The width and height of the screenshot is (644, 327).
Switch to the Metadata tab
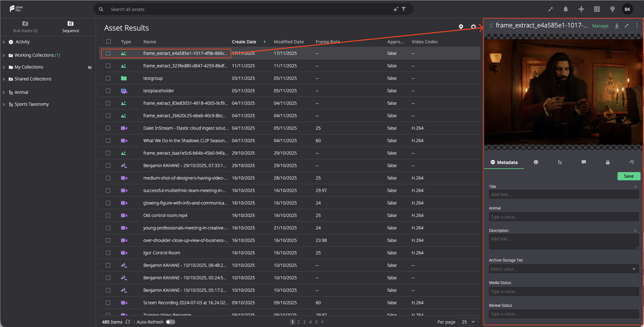point(504,162)
